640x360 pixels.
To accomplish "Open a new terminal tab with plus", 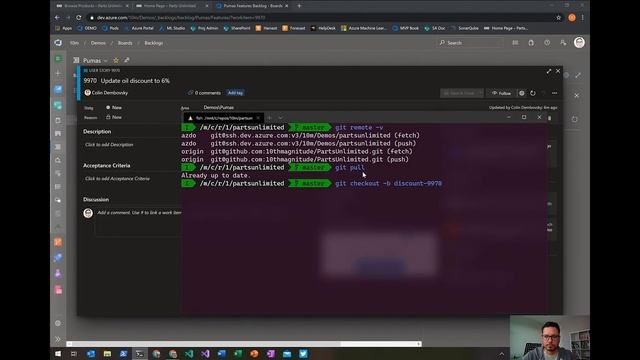I will tap(269, 118).
